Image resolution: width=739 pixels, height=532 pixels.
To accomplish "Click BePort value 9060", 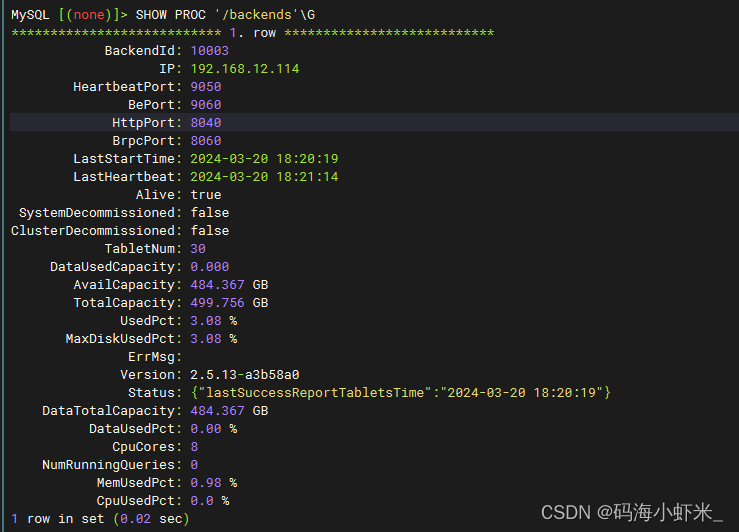I will tap(205, 105).
